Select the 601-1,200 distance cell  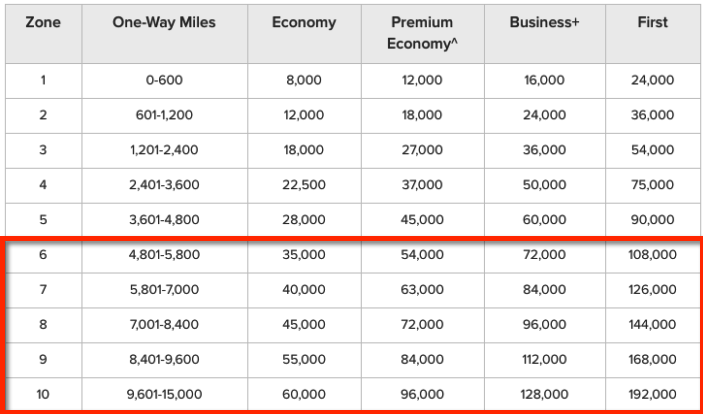click(164, 115)
